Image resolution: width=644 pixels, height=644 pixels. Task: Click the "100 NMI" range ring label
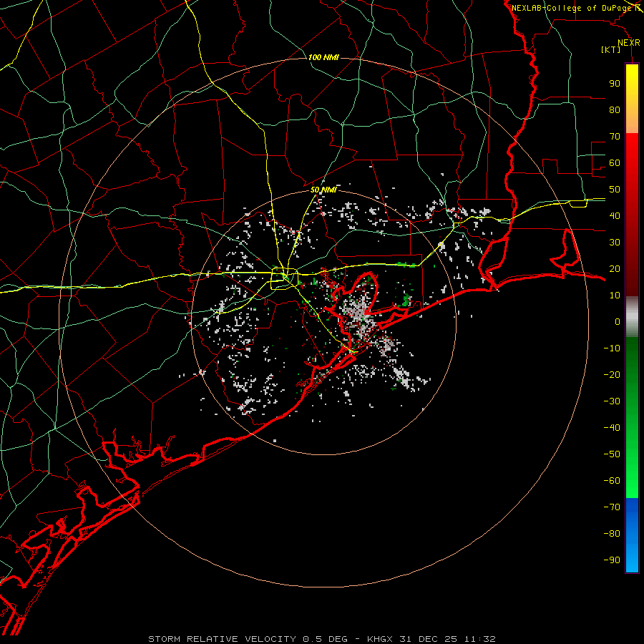(x=323, y=57)
